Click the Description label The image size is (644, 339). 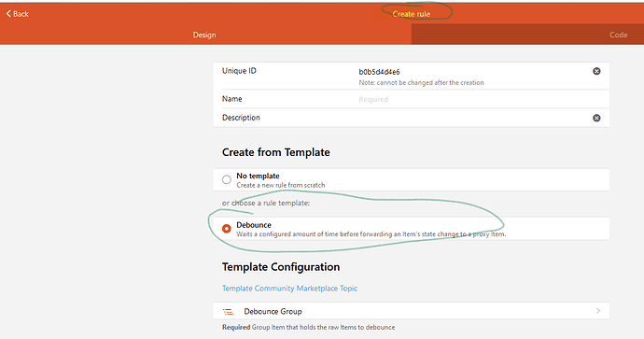point(241,118)
